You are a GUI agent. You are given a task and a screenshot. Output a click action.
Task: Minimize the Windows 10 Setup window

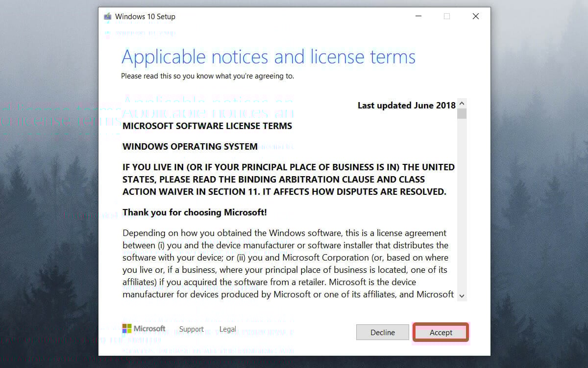tap(417, 17)
